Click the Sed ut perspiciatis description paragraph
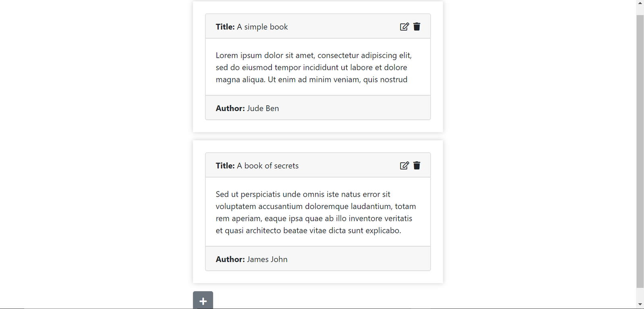This screenshot has height=309, width=644. [316, 212]
